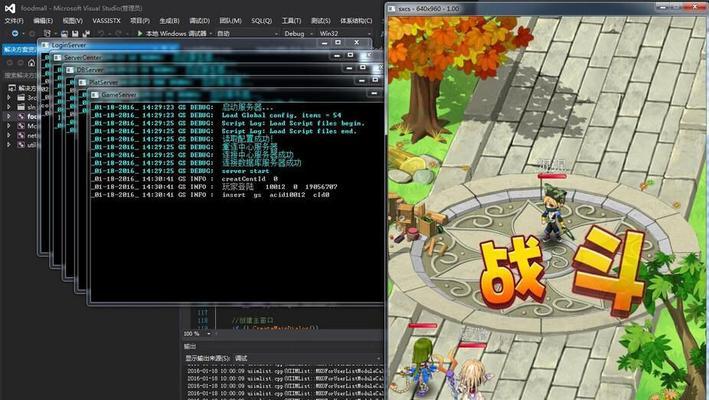Image resolution: width=709 pixels, height=400 pixels.
Task: Click the undo toolbar icon
Action: [x=101, y=33]
